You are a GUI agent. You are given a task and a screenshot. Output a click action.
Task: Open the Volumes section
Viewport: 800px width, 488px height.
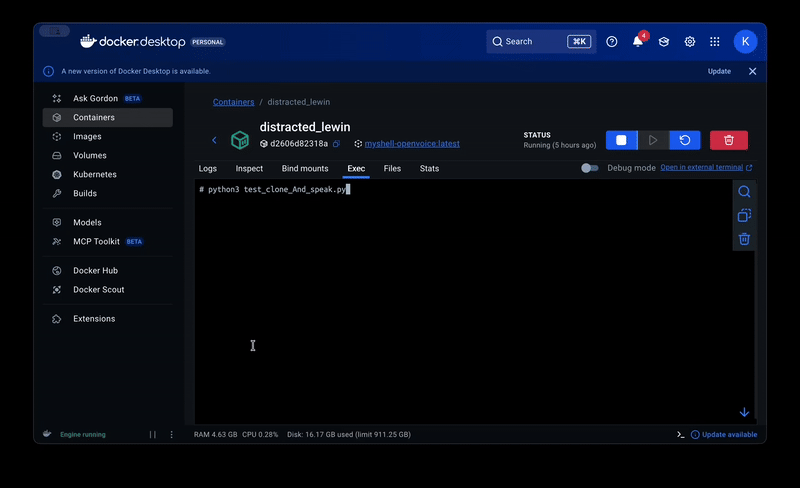coord(108,155)
